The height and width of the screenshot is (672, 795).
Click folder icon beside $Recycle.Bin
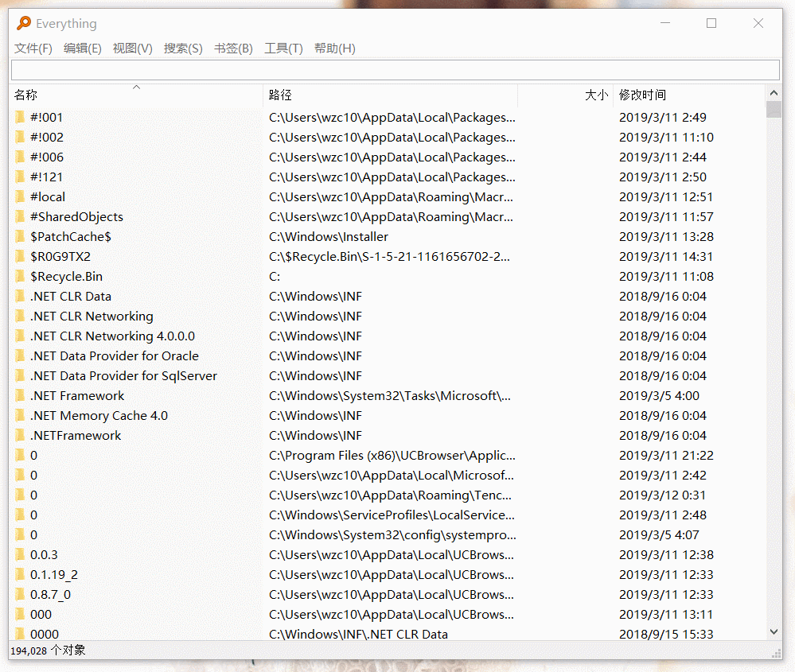click(20, 277)
